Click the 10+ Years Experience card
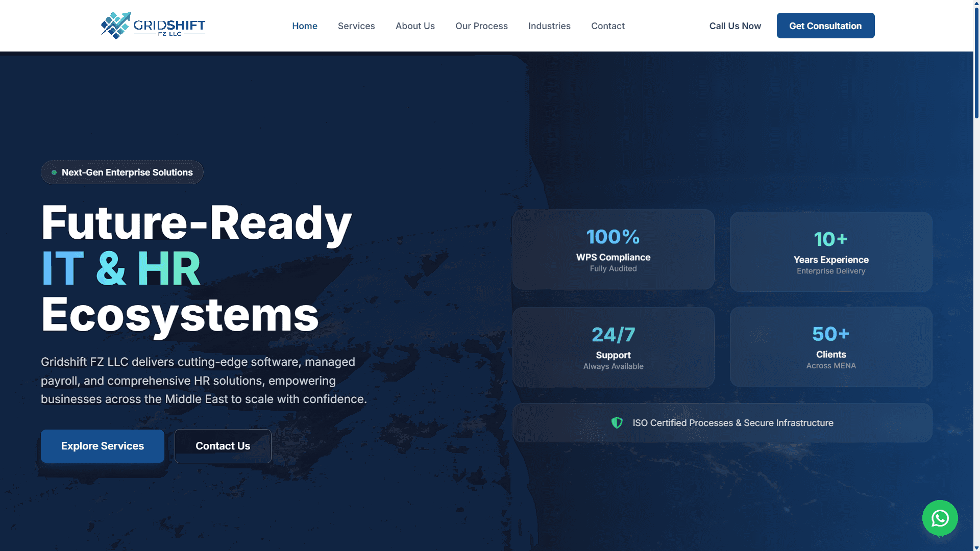Screen dimensions: 980x551 click(831, 252)
